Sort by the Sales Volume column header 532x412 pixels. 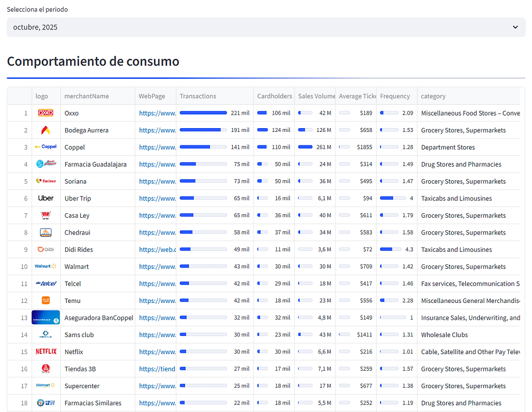[315, 96]
